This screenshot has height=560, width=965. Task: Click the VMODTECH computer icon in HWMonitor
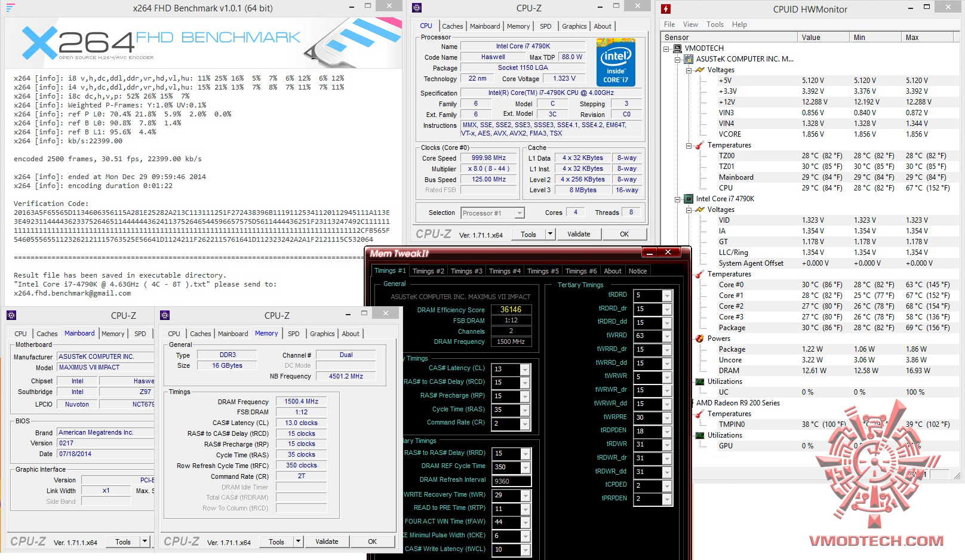[678, 48]
